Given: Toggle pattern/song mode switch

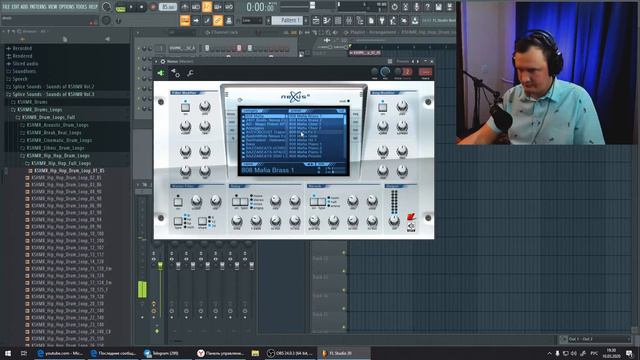Looking at the screenshot, I should (120, 7).
